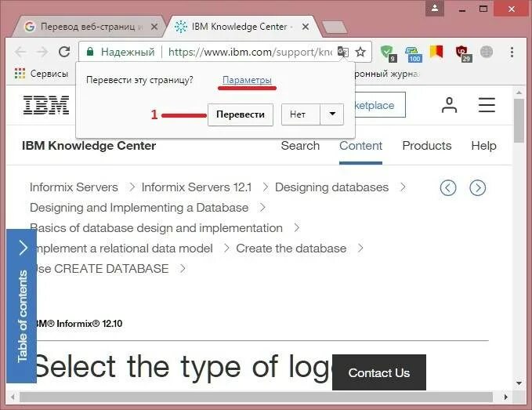Click the green padlock secure icon
This screenshot has width=532, height=410.
(x=90, y=52)
